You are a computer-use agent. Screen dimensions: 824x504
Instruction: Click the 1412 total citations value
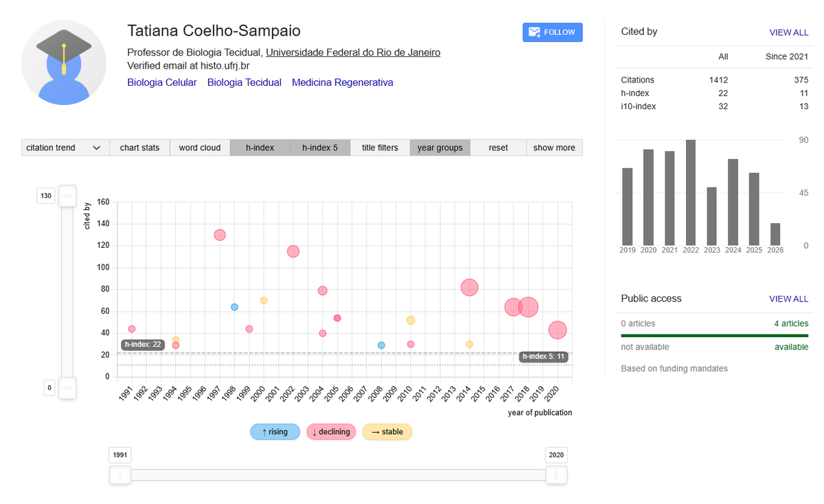click(718, 80)
